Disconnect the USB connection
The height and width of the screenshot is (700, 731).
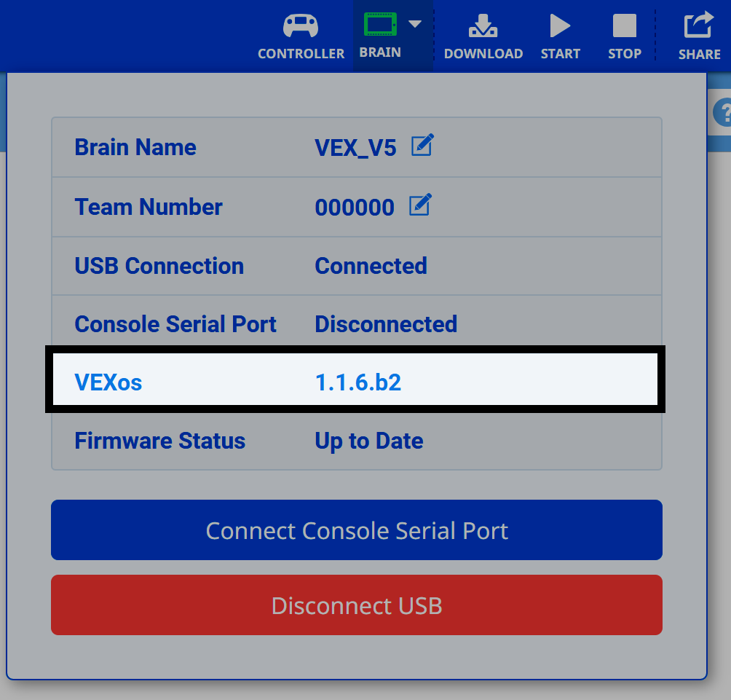coord(356,605)
